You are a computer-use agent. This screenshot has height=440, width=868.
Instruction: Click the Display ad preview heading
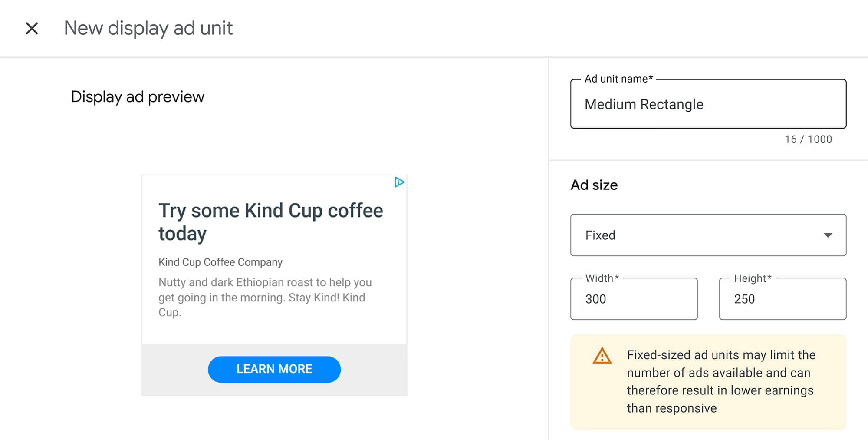138,96
